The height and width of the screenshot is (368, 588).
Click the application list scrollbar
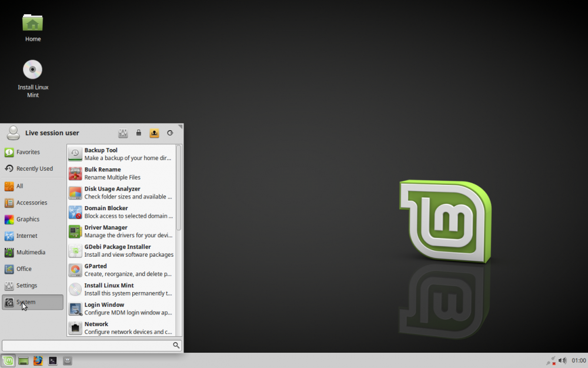[x=179, y=188]
